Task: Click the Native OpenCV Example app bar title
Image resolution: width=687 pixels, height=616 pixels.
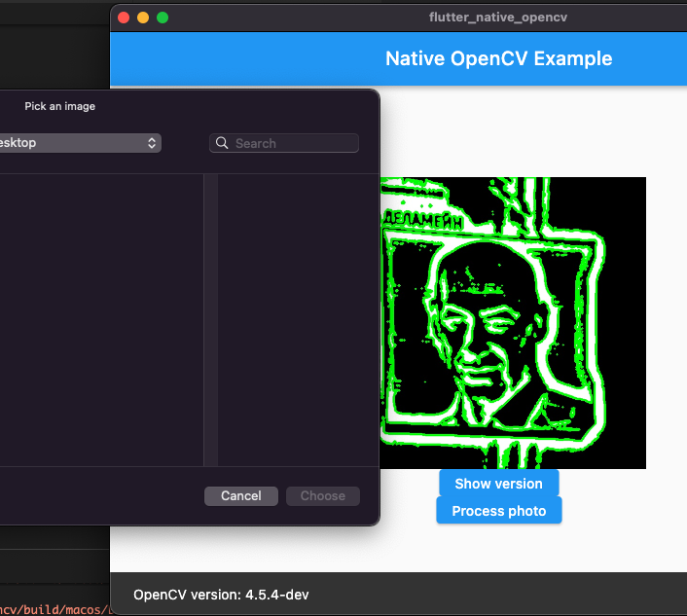Action: point(498,58)
